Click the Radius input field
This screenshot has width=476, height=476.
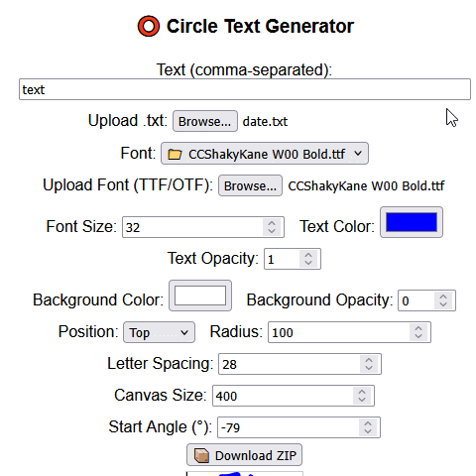[x=349, y=332]
